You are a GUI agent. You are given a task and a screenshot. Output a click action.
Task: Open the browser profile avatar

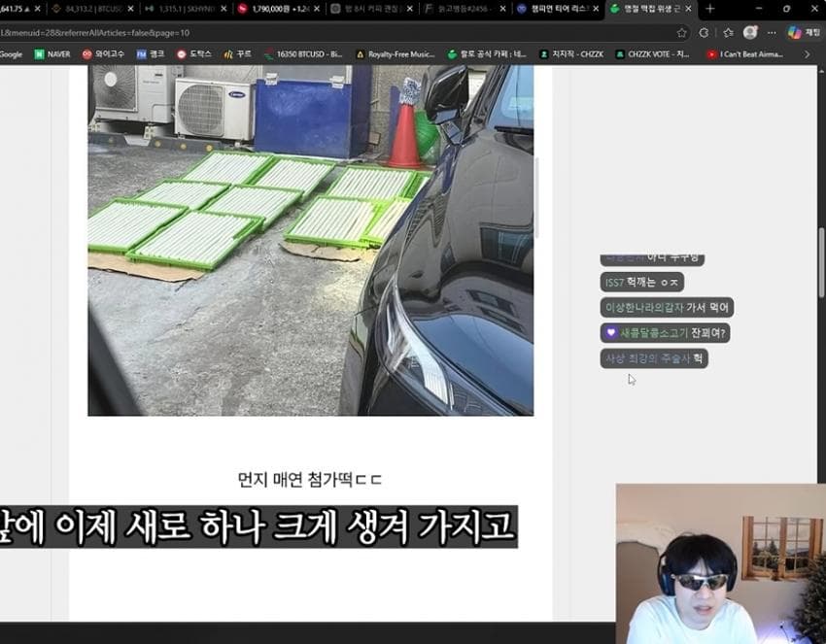pyautogui.click(x=750, y=33)
